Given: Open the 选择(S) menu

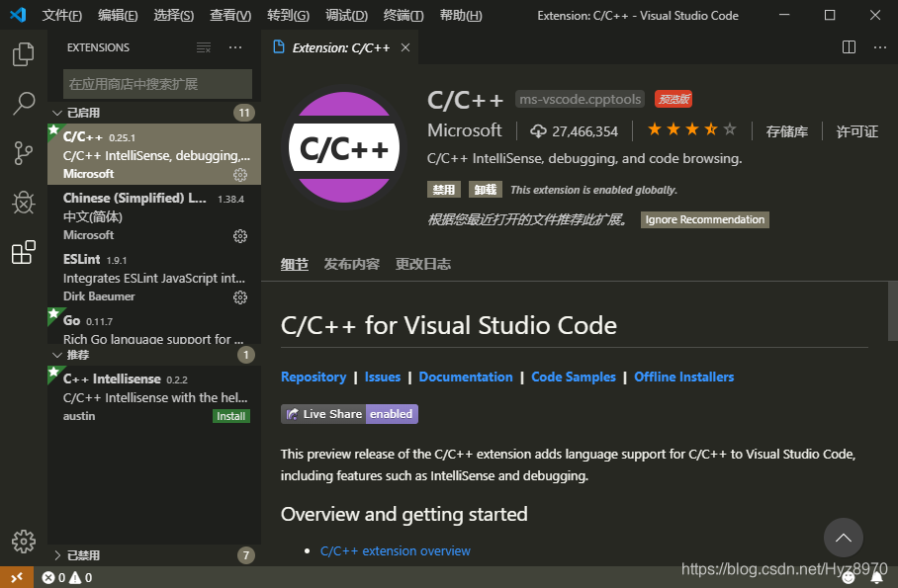Looking at the screenshot, I should (x=173, y=16).
